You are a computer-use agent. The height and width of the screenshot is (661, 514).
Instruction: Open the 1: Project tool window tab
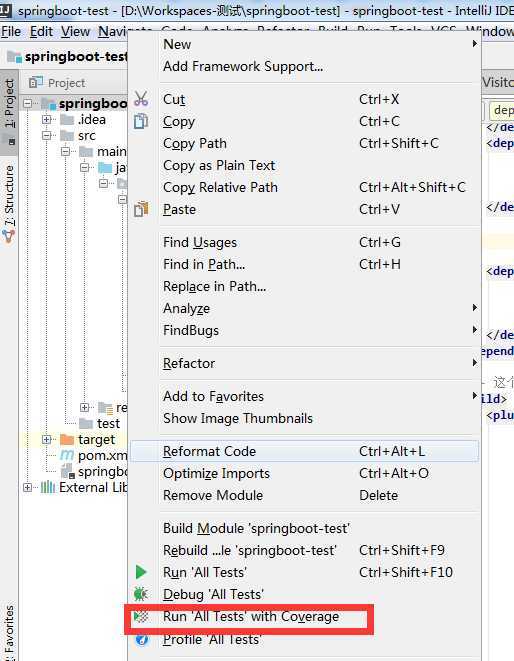[9, 112]
